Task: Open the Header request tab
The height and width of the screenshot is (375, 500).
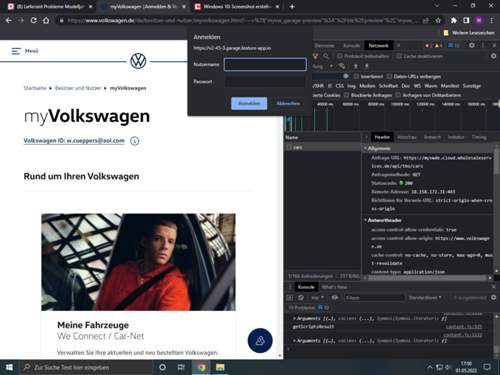Action: pos(382,137)
